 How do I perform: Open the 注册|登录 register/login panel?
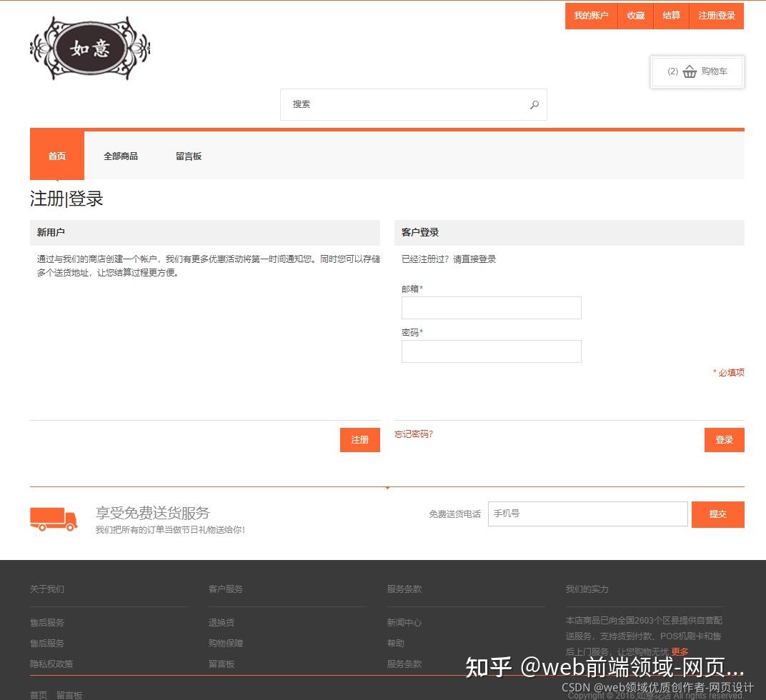(x=716, y=15)
